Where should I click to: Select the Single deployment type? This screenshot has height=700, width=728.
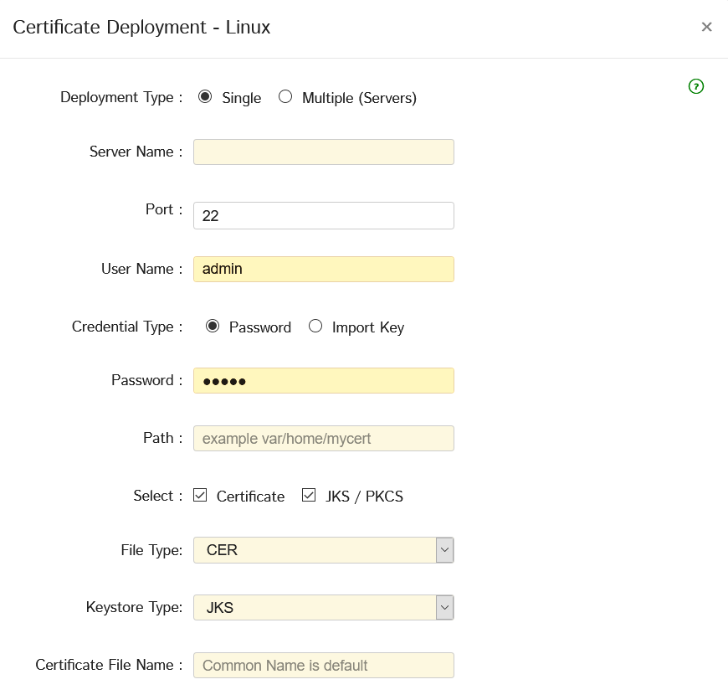205,97
